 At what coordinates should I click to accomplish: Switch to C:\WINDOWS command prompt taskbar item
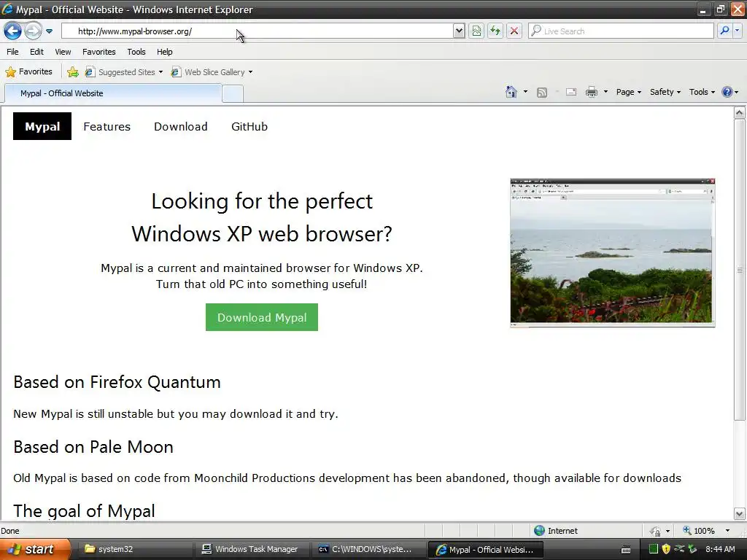[x=368, y=549]
